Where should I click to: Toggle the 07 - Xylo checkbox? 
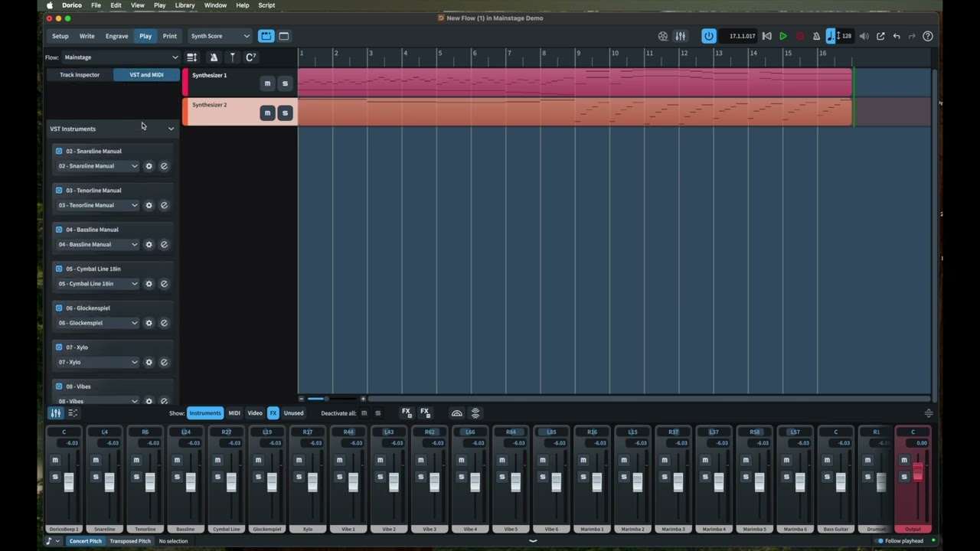coord(59,347)
